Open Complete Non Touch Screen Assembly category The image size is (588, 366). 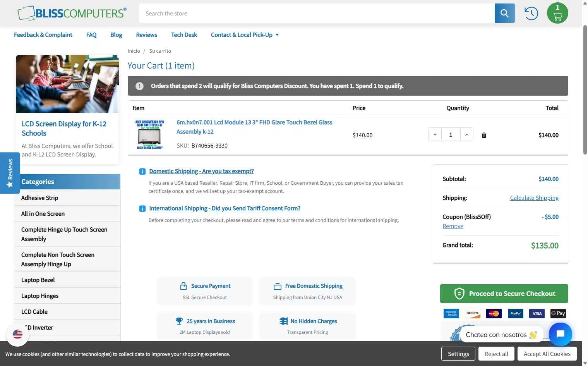point(67,259)
